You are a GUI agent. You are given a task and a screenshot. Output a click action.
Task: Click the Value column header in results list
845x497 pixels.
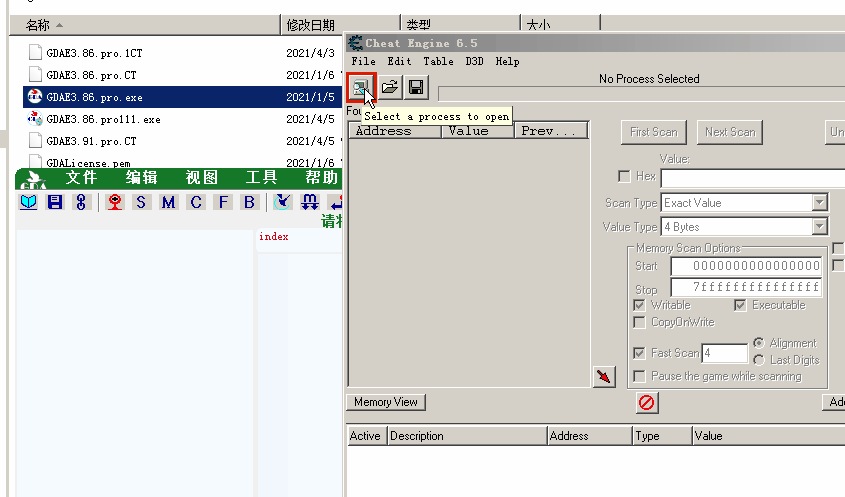click(478, 131)
